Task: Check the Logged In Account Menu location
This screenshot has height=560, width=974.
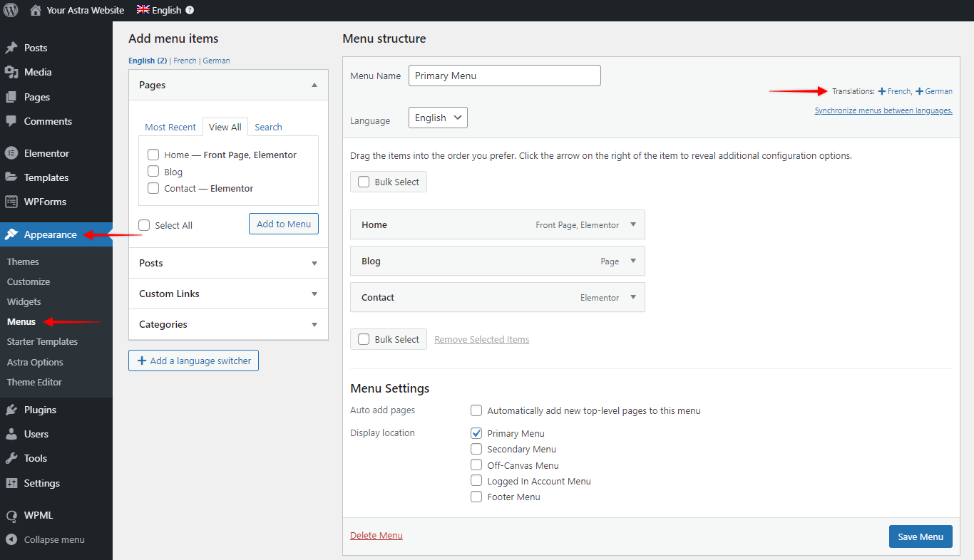Action: pyautogui.click(x=476, y=481)
